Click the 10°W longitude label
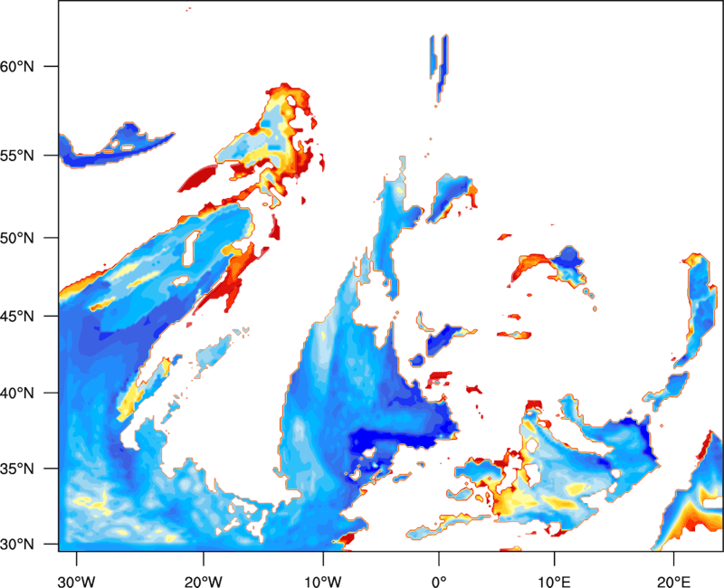Image resolution: width=724 pixels, height=588 pixels. point(322,582)
